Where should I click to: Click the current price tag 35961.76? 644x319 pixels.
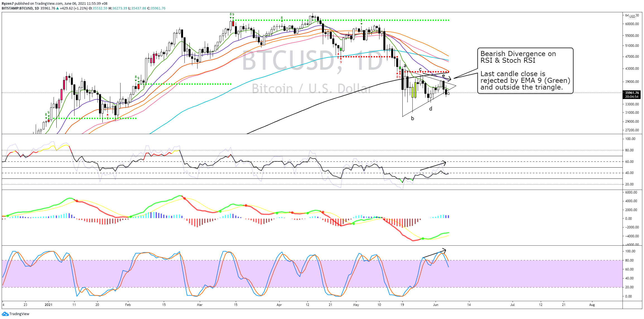(632, 93)
